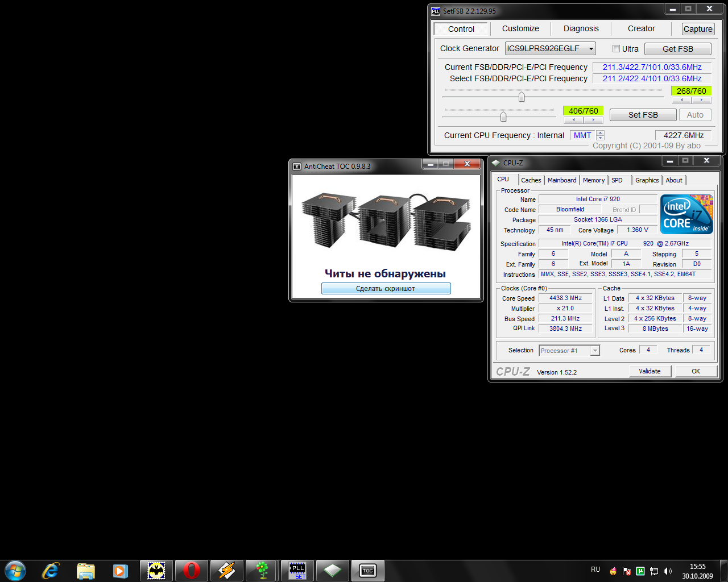Click OK button in CPU-Z

696,371
